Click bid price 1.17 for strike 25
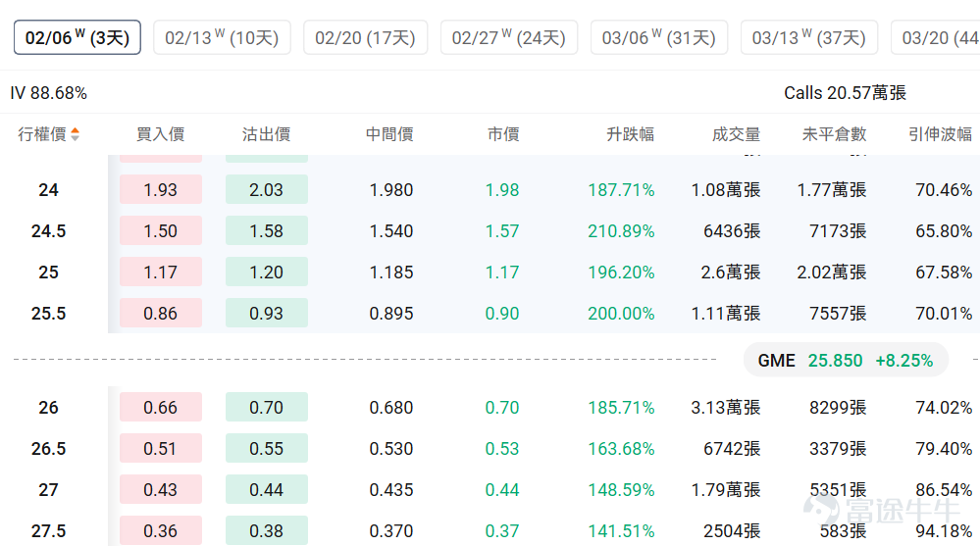980x546 pixels. click(x=161, y=272)
